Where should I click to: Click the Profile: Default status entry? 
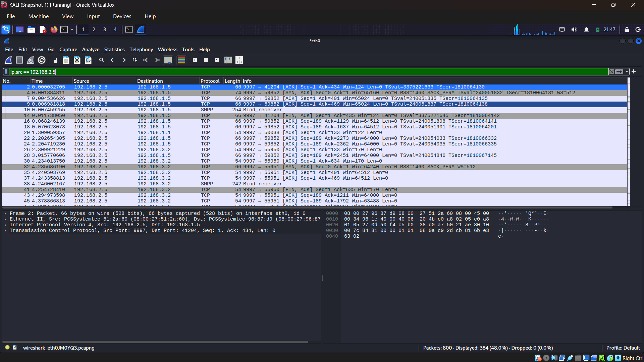point(623,348)
